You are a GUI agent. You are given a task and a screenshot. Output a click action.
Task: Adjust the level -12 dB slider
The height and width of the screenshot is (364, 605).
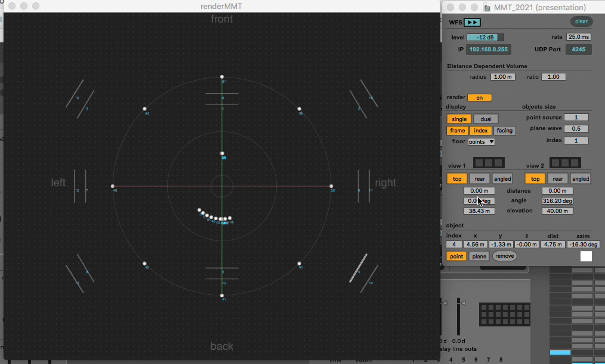click(485, 37)
